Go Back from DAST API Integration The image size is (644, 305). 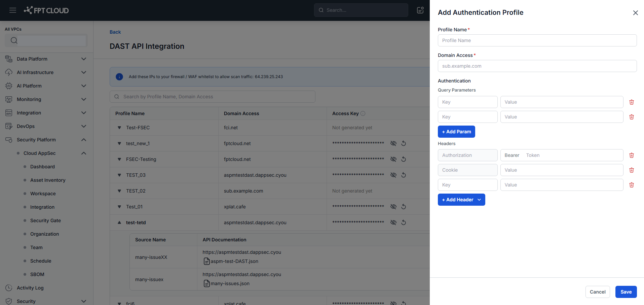(x=115, y=32)
